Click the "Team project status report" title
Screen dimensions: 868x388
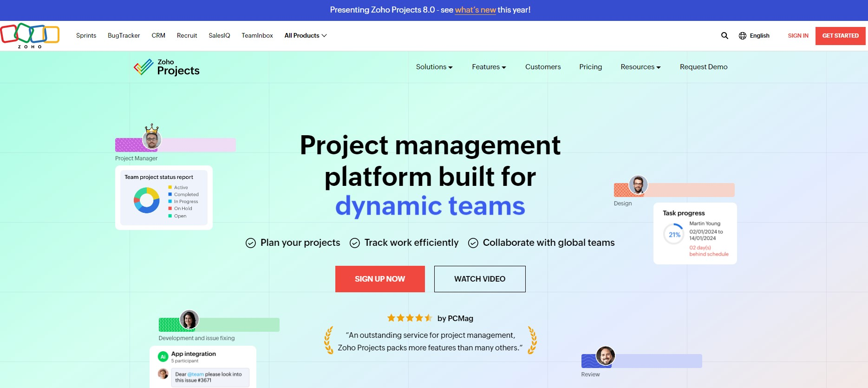click(x=159, y=177)
